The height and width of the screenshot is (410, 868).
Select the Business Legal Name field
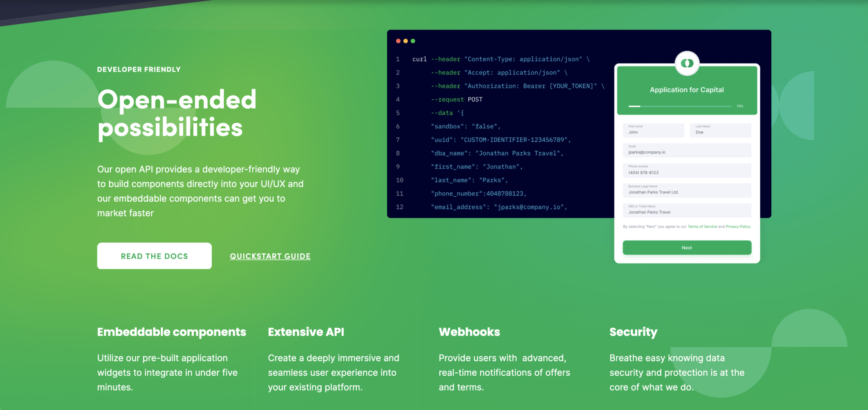tap(687, 190)
